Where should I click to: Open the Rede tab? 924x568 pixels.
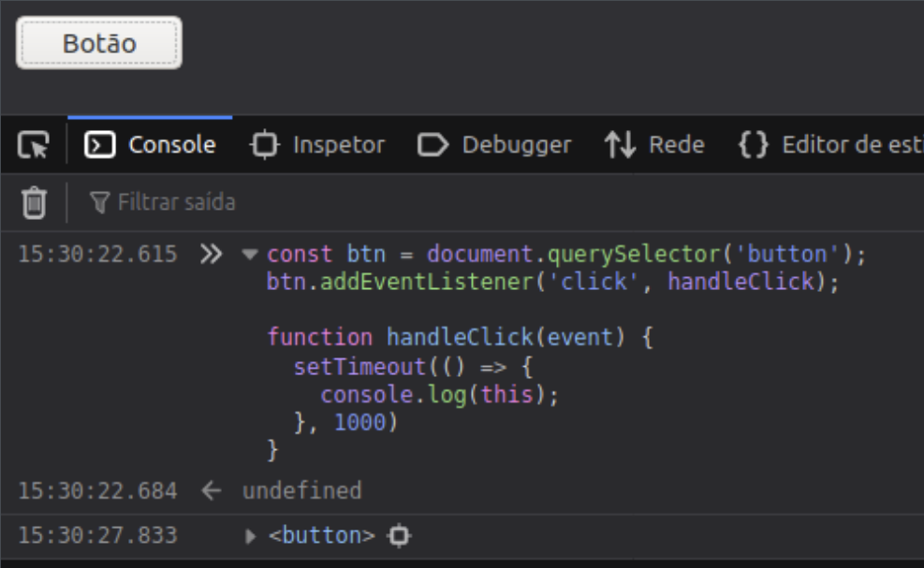676,144
